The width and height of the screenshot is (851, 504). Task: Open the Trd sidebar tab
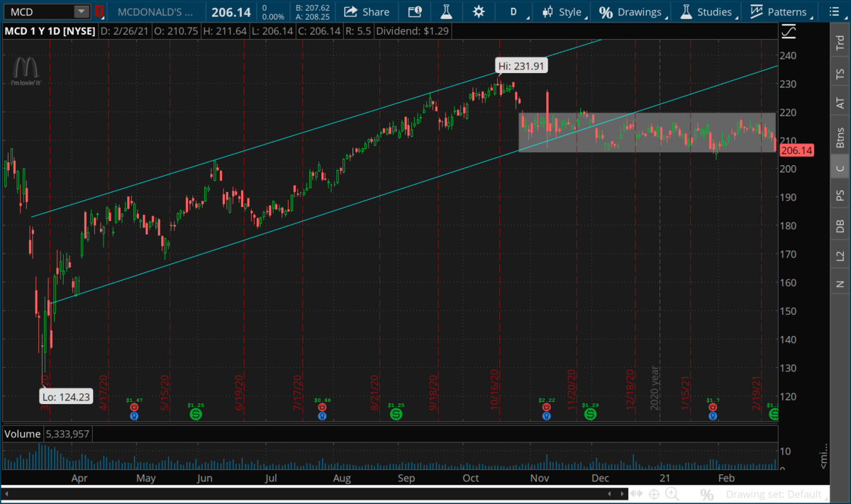tap(840, 41)
